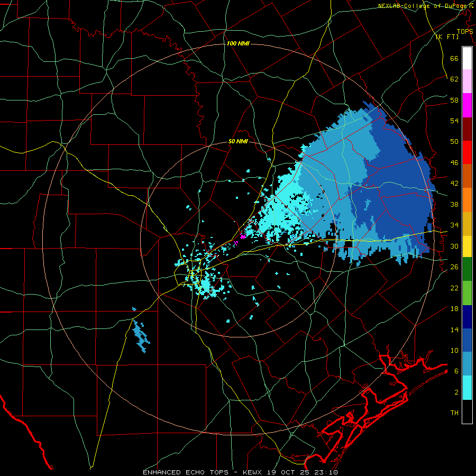
Task: Pick the bright red legend swatch
Action: point(467,152)
